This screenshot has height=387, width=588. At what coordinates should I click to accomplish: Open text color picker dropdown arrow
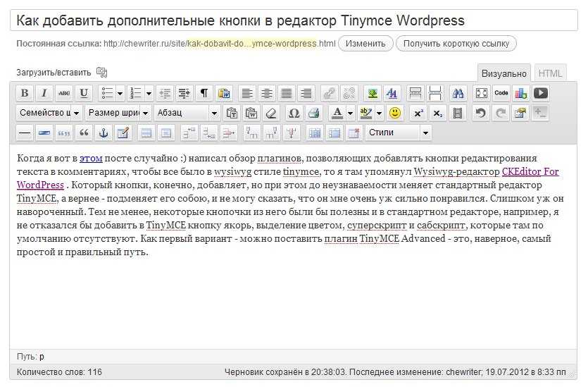[350, 113]
